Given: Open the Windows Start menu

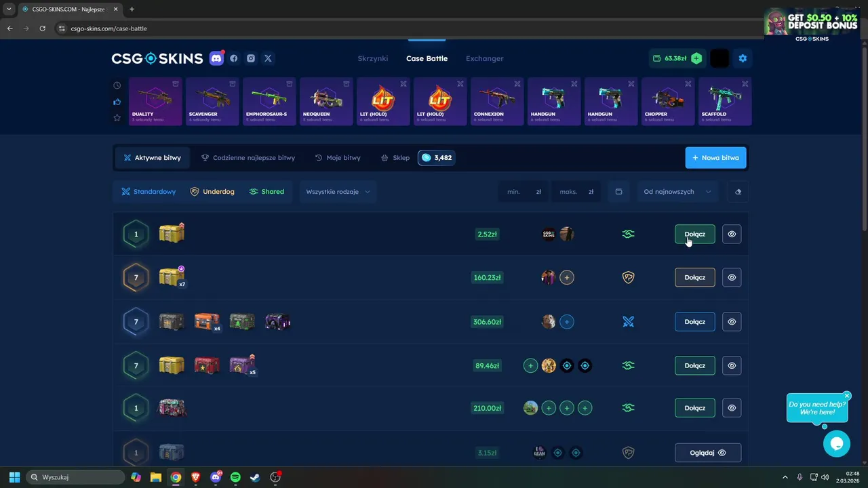Looking at the screenshot, I should point(14,477).
